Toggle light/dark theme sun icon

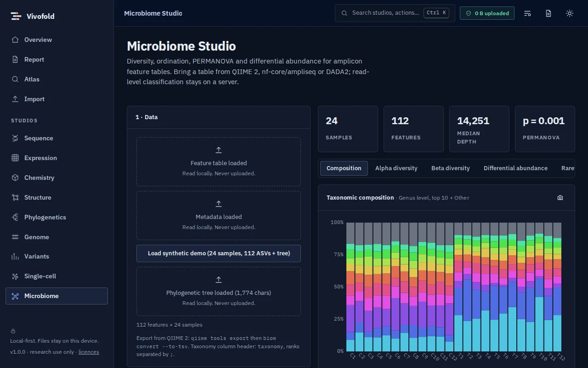570,13
